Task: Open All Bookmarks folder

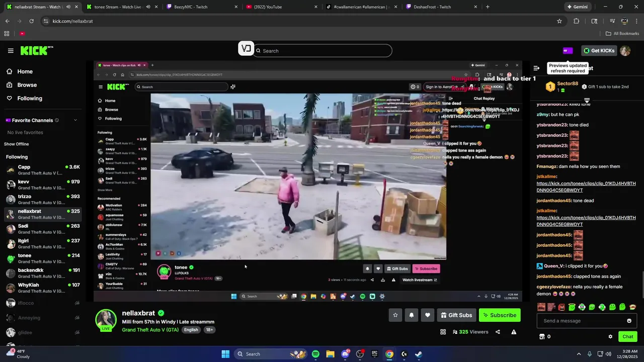Action: [x=622, y=34]
